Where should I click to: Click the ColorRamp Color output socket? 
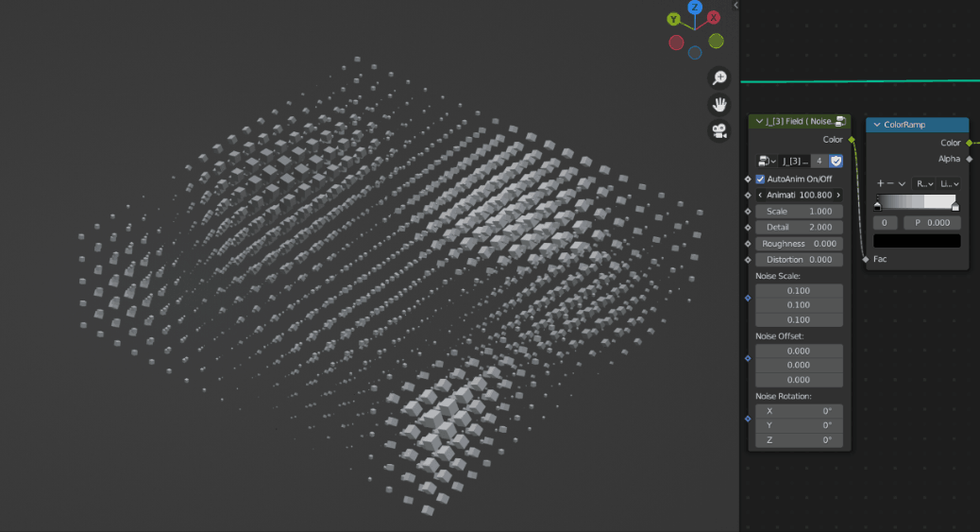click(970, 143)
